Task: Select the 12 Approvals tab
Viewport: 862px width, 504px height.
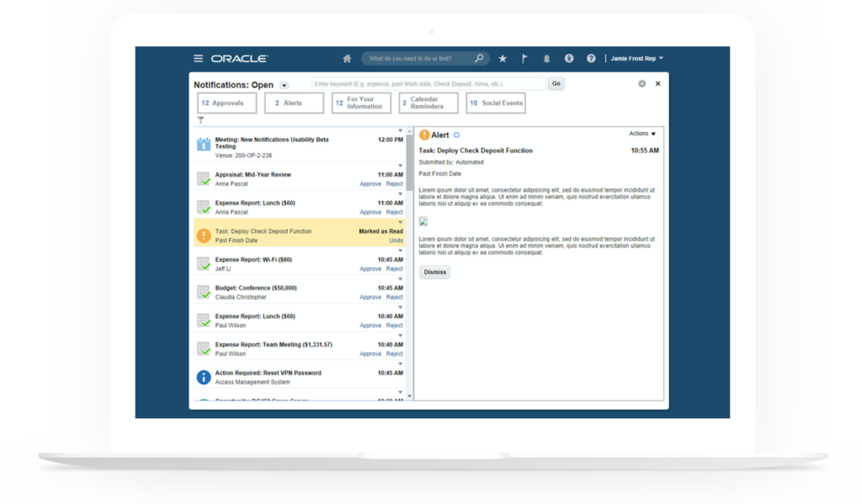Action: (226, 103)
